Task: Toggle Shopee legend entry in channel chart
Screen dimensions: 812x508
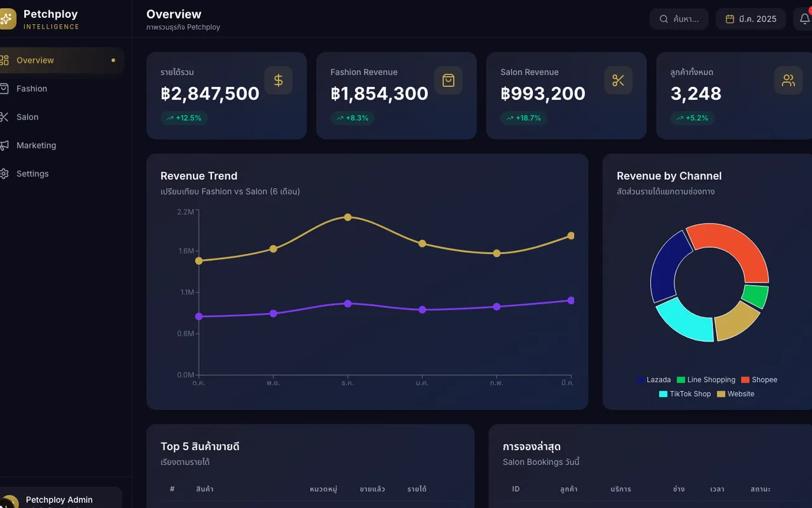Action: pyautogui.click(x=759, y=380)
